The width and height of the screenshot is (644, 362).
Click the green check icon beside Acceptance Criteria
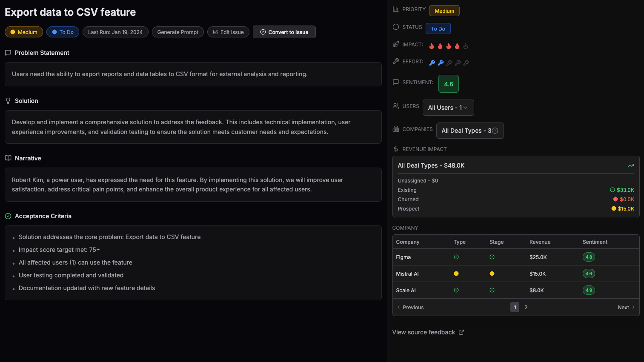[x=8, y=216]
